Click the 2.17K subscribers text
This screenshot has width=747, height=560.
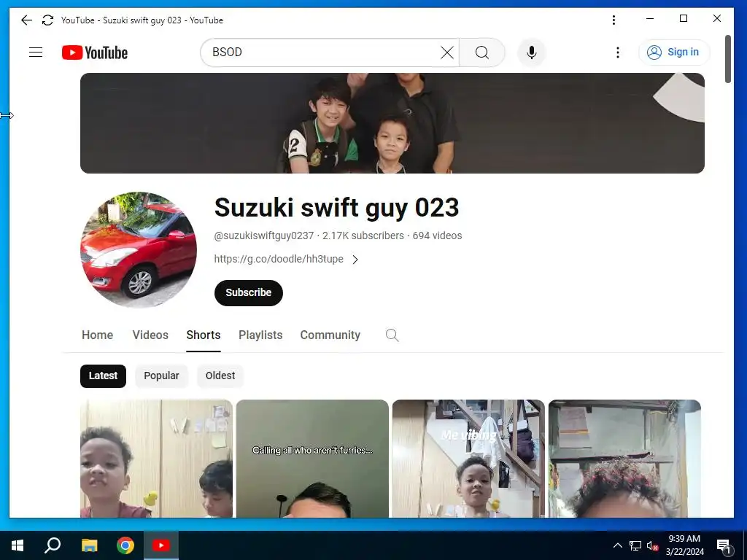(x=363, y=236)
